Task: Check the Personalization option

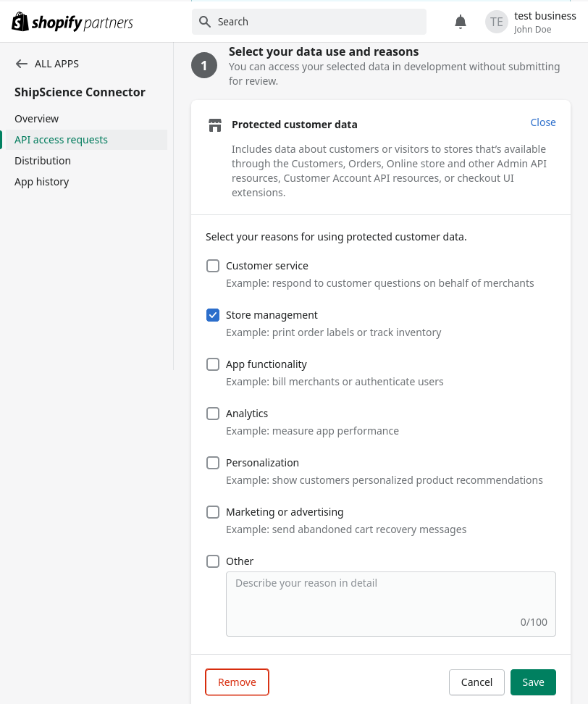Action: coord(213,463)
